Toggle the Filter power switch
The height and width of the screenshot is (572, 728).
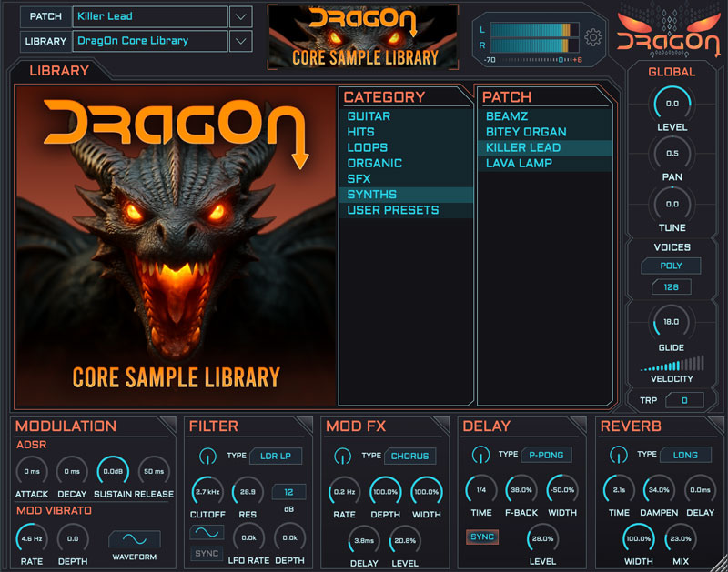click(207, 455)
